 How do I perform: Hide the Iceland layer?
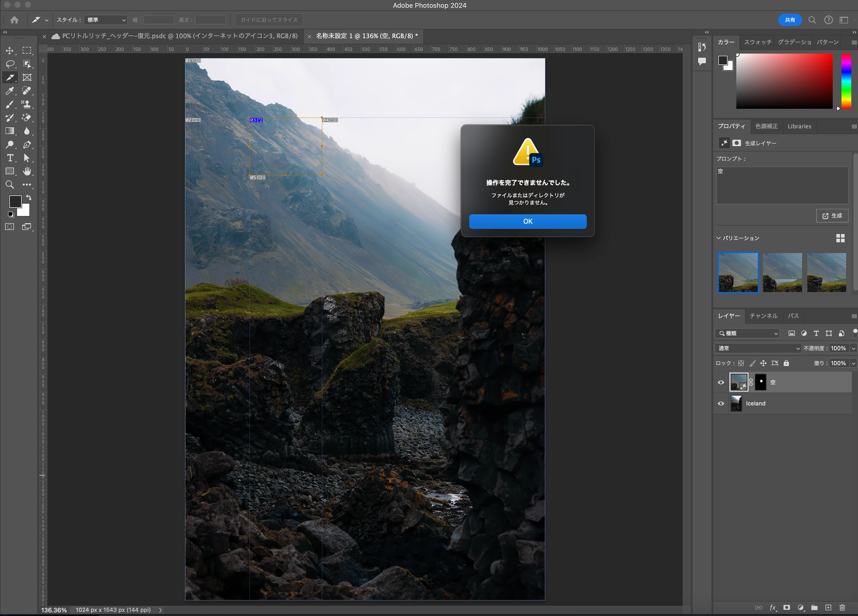pyautogui.click(x=721, y=403)
